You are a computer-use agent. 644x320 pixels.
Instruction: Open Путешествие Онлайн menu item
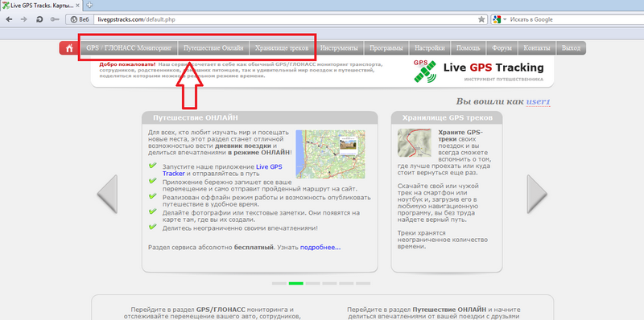coord(213,48)
